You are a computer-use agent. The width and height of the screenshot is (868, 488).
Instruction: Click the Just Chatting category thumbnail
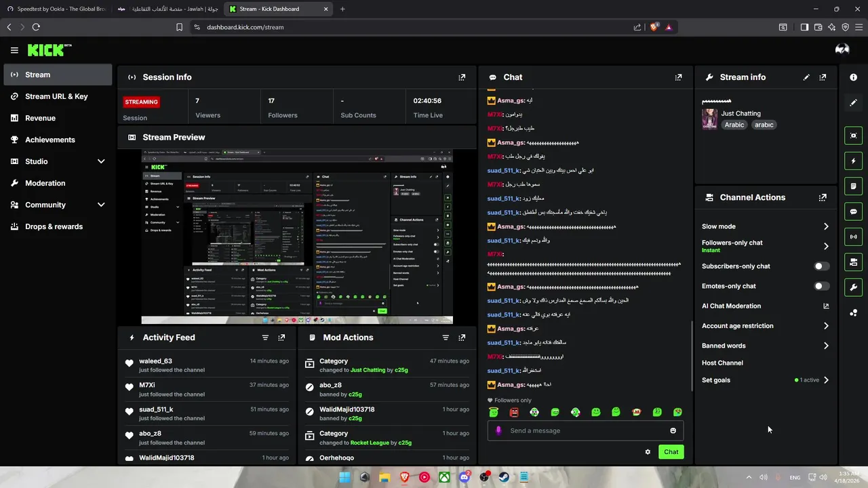tap(709, 119)
